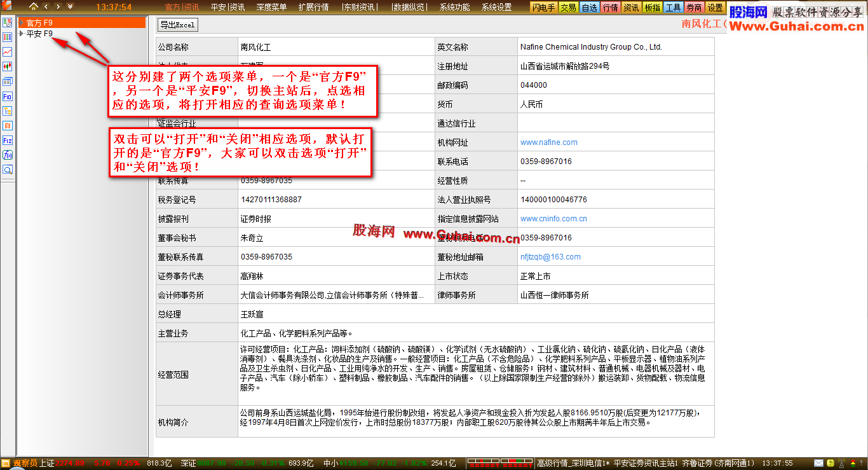868x470 pixels.
Task: Open the 平安|资讯 menu
Action: click(227, 8)
